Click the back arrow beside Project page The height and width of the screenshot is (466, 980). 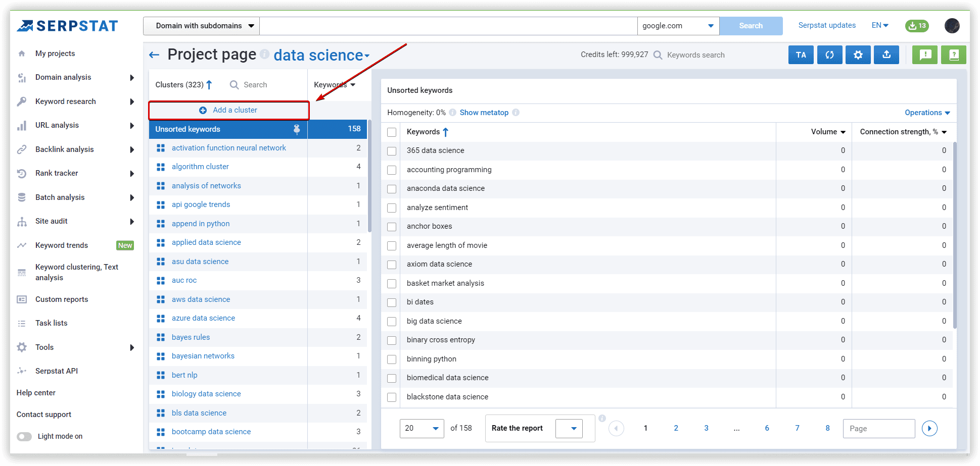click(x=154, y=55)
